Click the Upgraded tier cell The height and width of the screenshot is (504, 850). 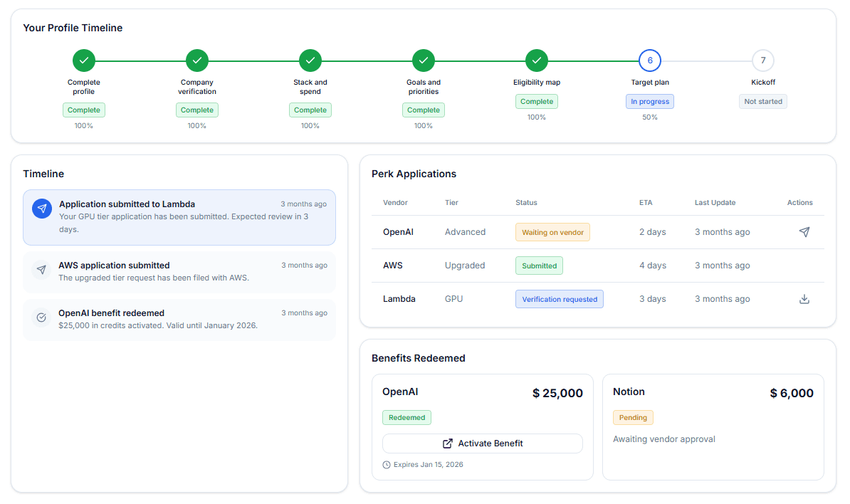pos(465,266)
